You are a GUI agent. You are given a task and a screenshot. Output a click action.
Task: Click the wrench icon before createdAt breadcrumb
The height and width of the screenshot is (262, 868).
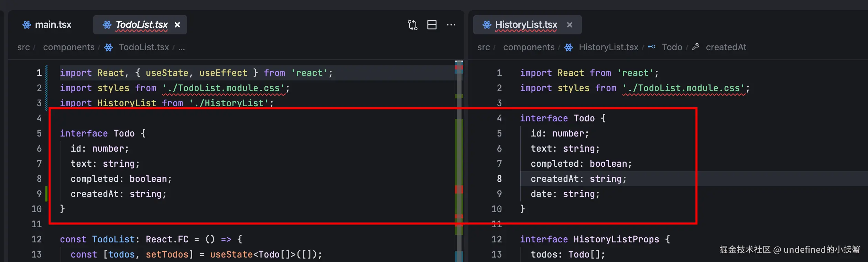(696, 47)
